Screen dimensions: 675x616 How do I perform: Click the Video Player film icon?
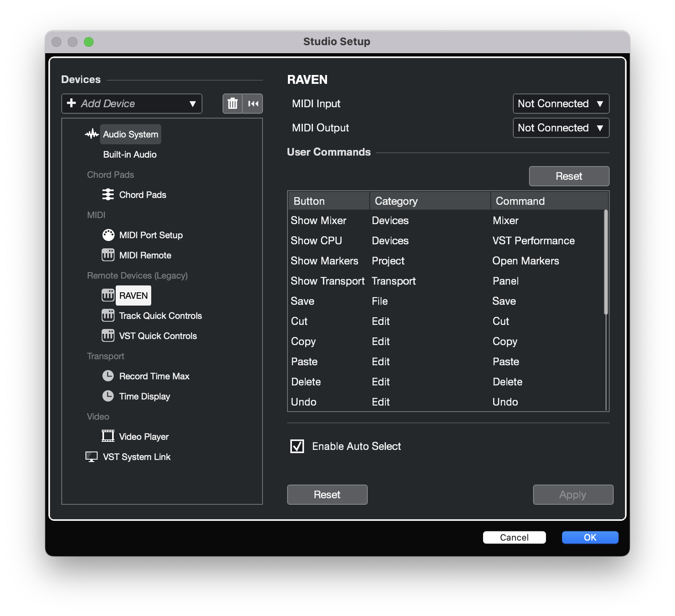[108, 436]
